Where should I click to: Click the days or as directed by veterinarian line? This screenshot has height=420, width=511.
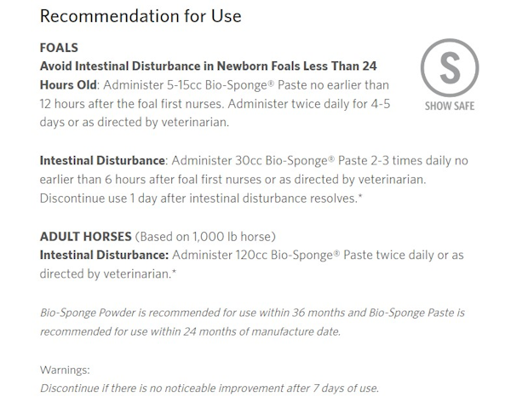(135, 123)
